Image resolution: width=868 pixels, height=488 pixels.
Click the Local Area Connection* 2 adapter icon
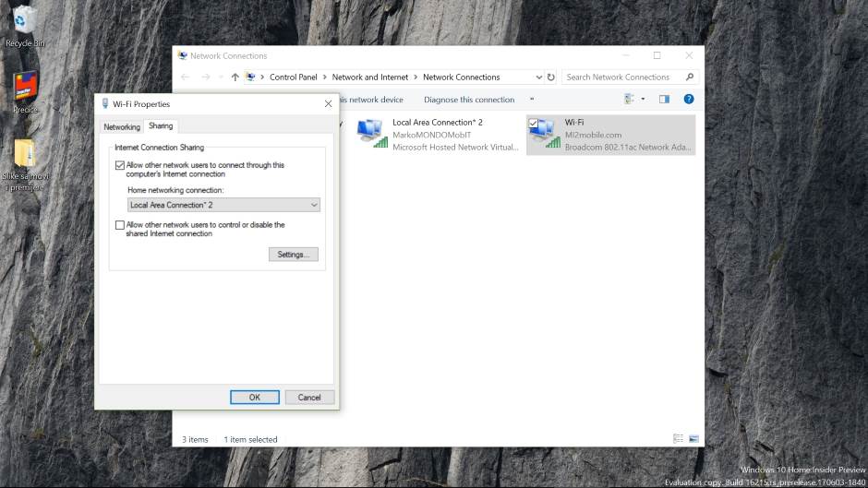(x=371, y=134)
